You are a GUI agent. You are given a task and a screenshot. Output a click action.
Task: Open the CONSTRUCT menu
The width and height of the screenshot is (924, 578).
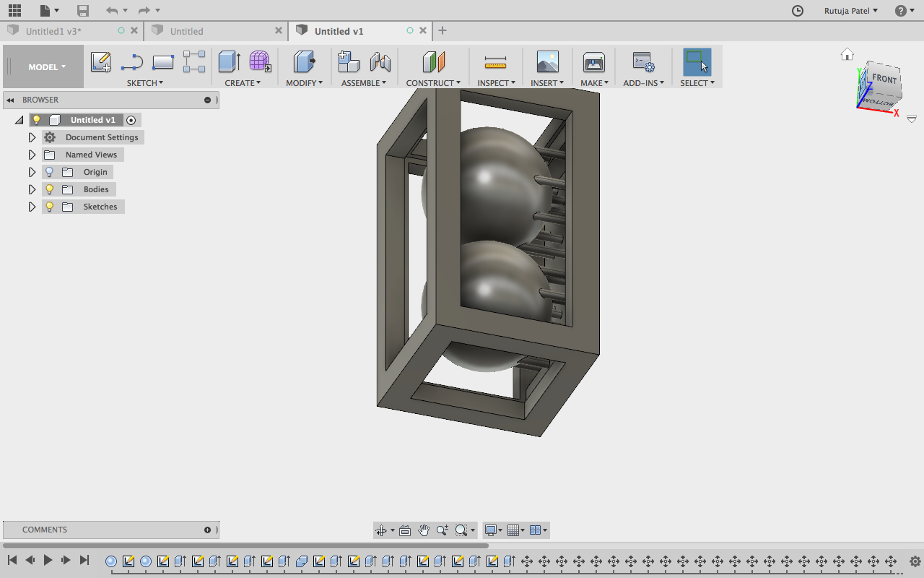point(433,83)
